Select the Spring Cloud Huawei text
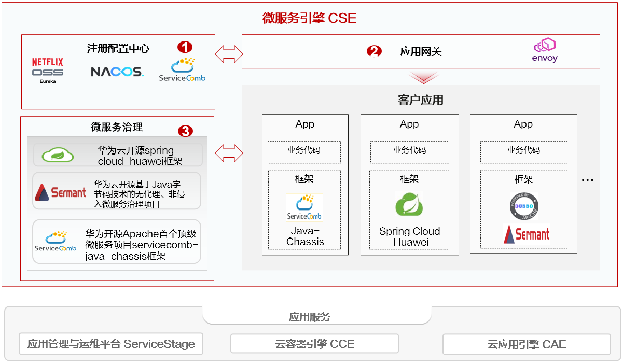The height and width of the screenshot is (364, 623). point(409,236)
